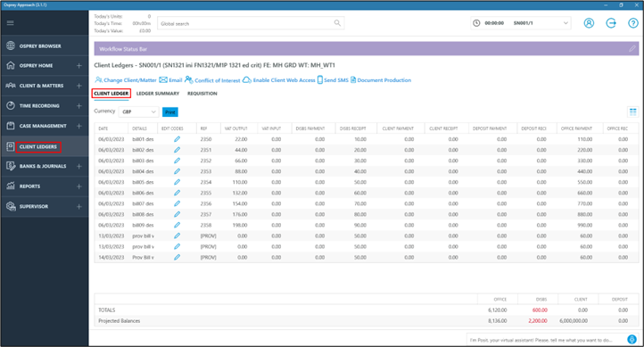The image size is (644, 347).
Task: Expand the Osprey Home plus sign
Action: pos(78,66)
